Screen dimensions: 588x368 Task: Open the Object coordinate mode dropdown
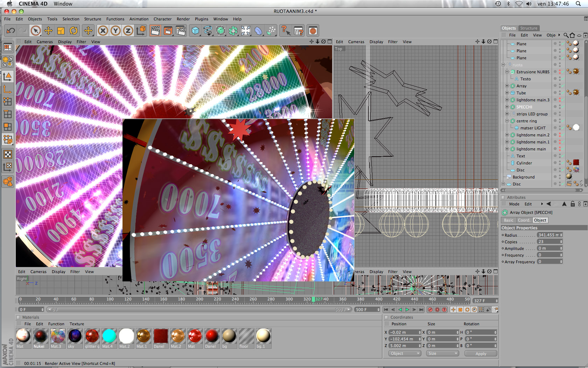(405, 353)
